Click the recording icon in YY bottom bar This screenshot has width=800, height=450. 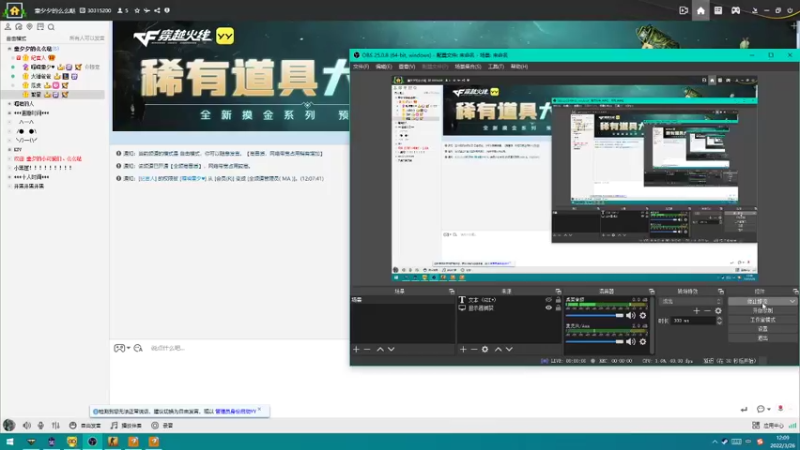point(155,425)
